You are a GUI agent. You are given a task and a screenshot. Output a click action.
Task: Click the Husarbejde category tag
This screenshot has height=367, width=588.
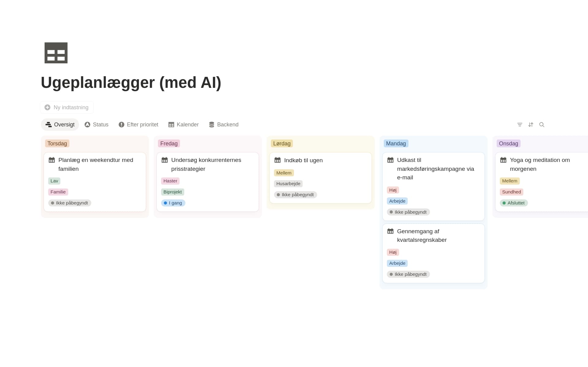click(288, 184)
